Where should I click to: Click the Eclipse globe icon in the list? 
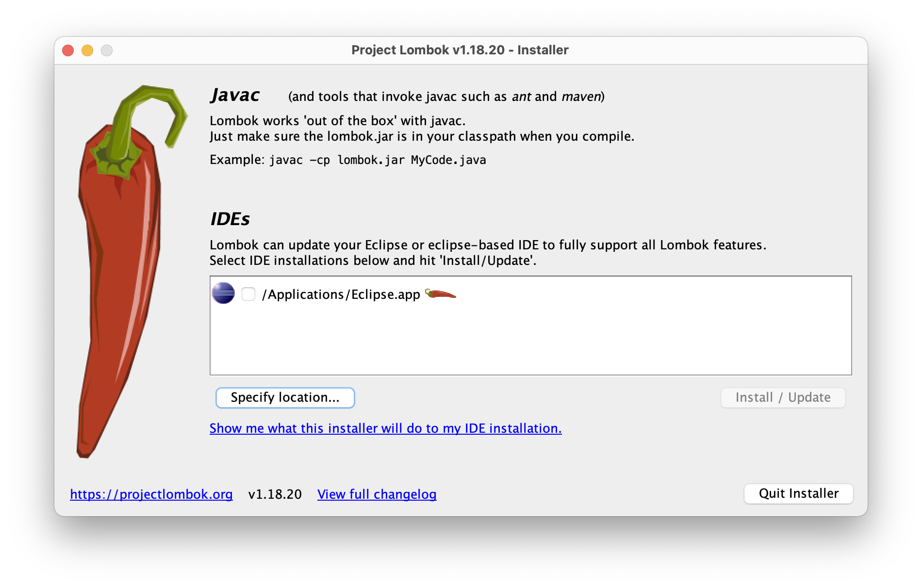tap(223, 293)
